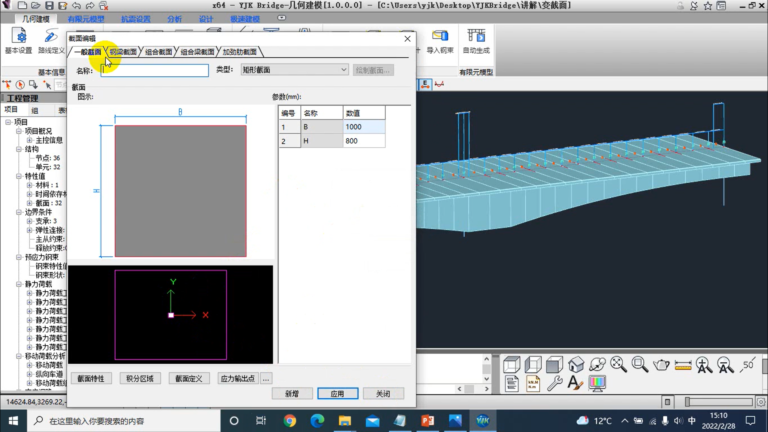This screenshot has height=432, width=768.
Task: Click the 名称 name input field
Action: pyautogui.click(x=155, y=70)
